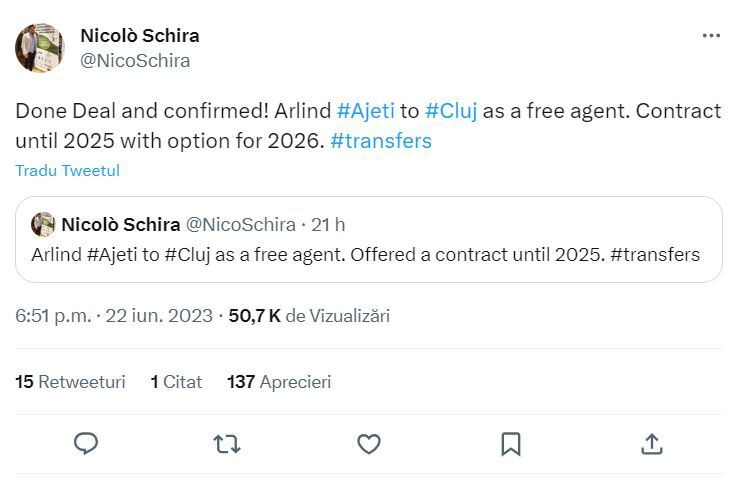Image resolution: width=739 pixels, height=481 pixels.
Task: Bookmark this tweet
Action: coord(510,443)
